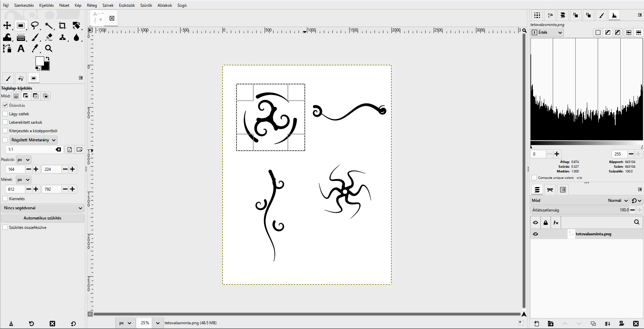The width and height of the screenshot is (644, 329).
Task: Select the Free Select lasso tool
Action: pos(35,26)
